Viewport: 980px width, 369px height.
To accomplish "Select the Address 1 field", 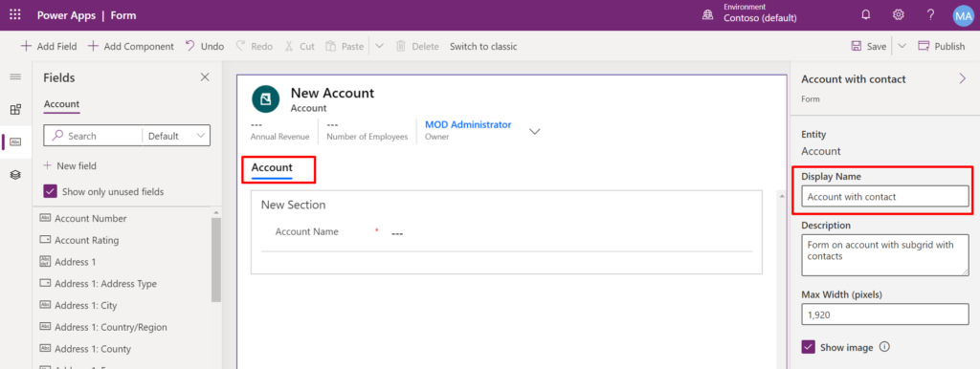I will click(x=68, y=262).
